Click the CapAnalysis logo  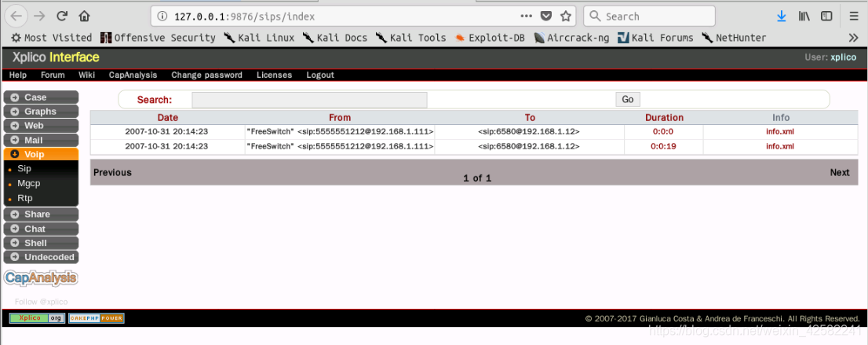pos(41,278)
